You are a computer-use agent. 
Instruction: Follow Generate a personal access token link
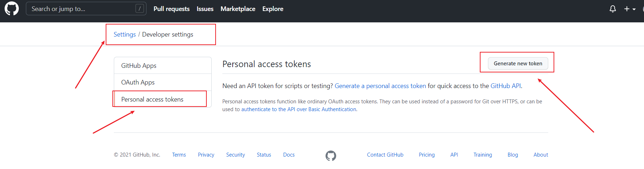coord(380,86)
